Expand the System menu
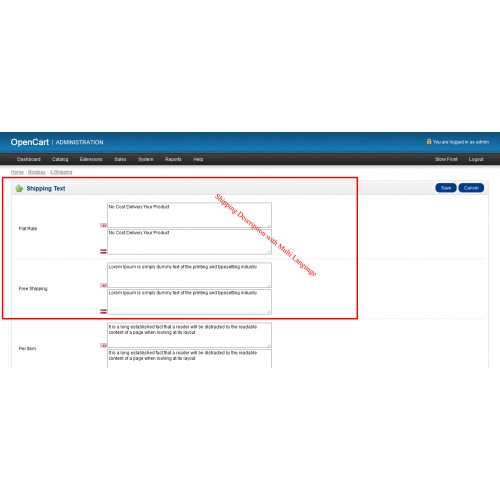 coord(146,159)
